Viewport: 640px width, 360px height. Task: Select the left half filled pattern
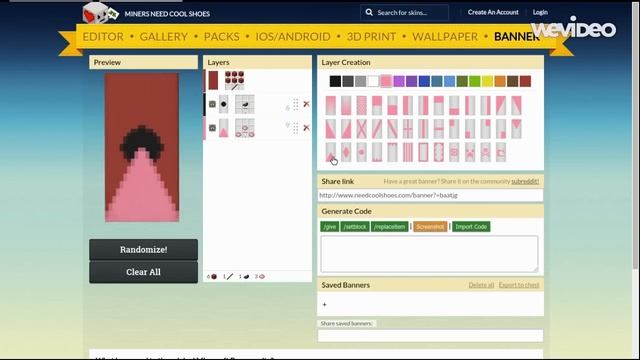click(x=408, y=105)
